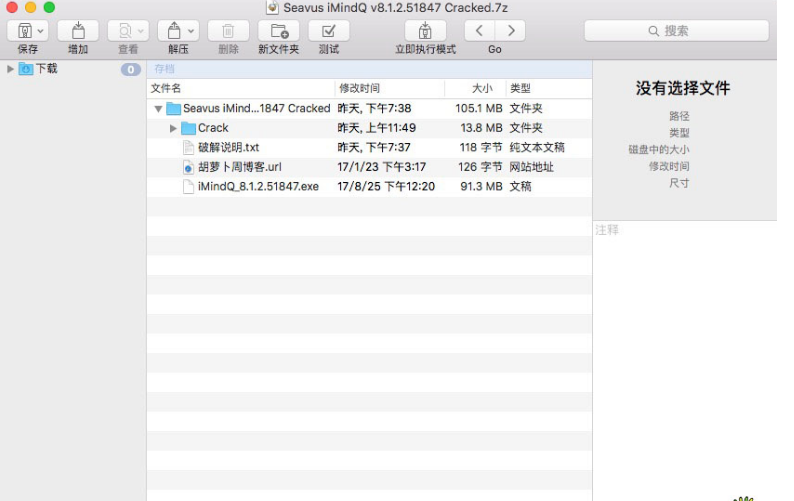The height and width of the screenshot is (501, 794).
Task: Click the green zoom window button
Action: [49, 7]
